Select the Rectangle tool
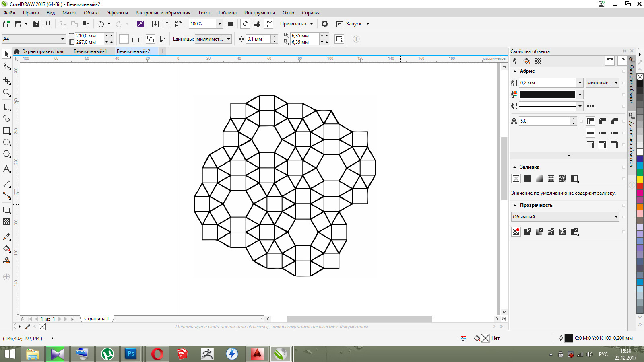The image size is (644, 362). click(6, 131)
